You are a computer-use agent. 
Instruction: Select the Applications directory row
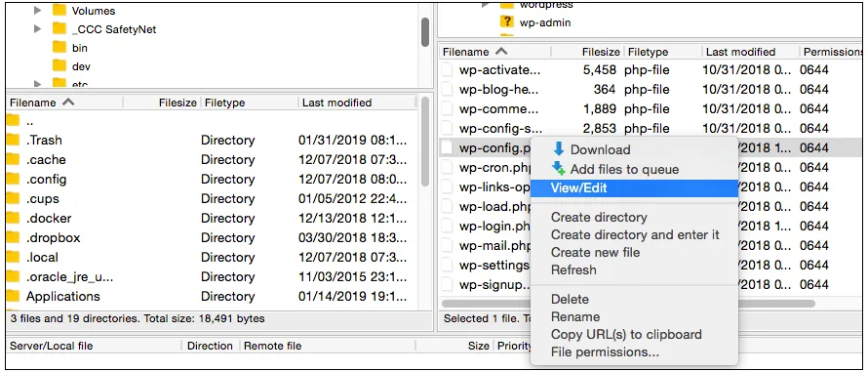pyautogui.click(x=211, y=296)
